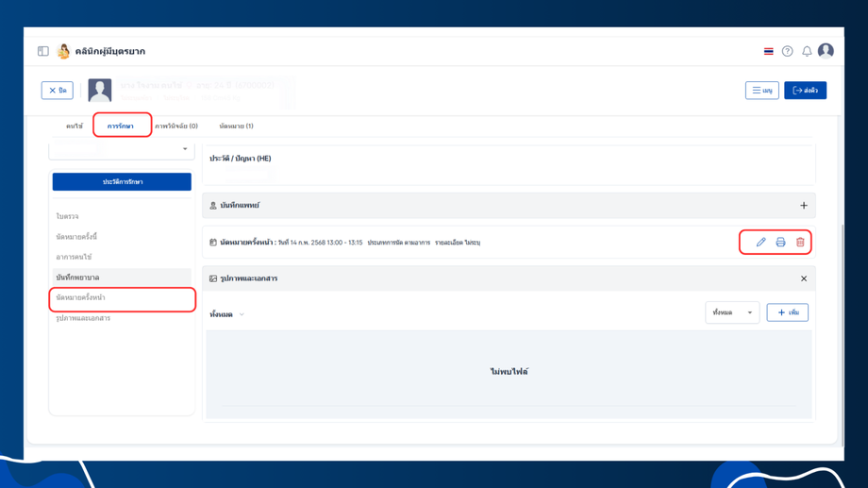
Task: Switch to the คนไข้ tab
Action: click(x=75, y=126)
